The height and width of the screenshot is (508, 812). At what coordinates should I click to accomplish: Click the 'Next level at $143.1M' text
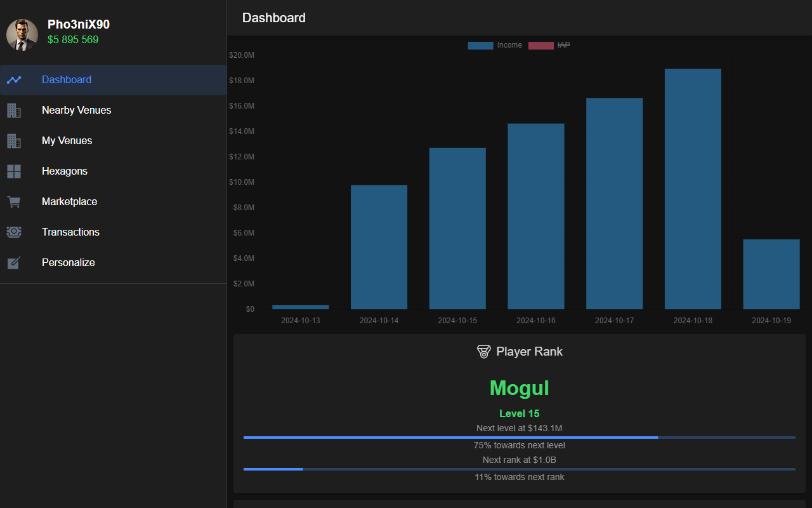[x=520, y=428]
